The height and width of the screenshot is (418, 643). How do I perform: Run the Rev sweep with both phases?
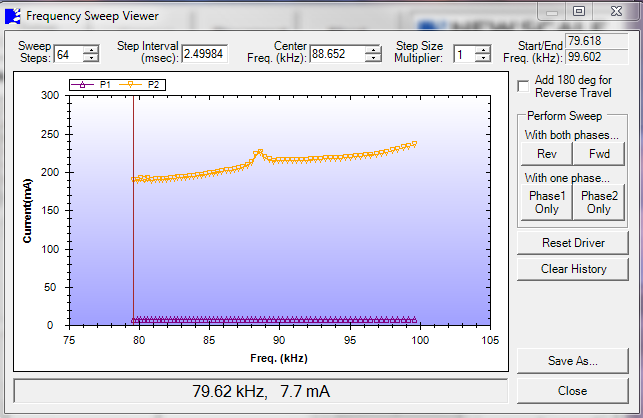pos(547,154)
